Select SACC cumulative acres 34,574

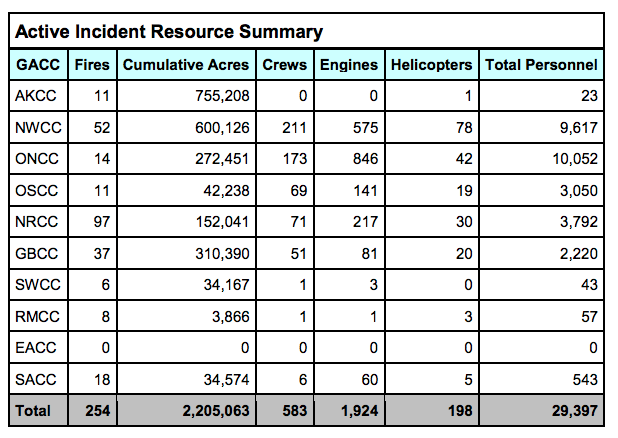(227, 379)
